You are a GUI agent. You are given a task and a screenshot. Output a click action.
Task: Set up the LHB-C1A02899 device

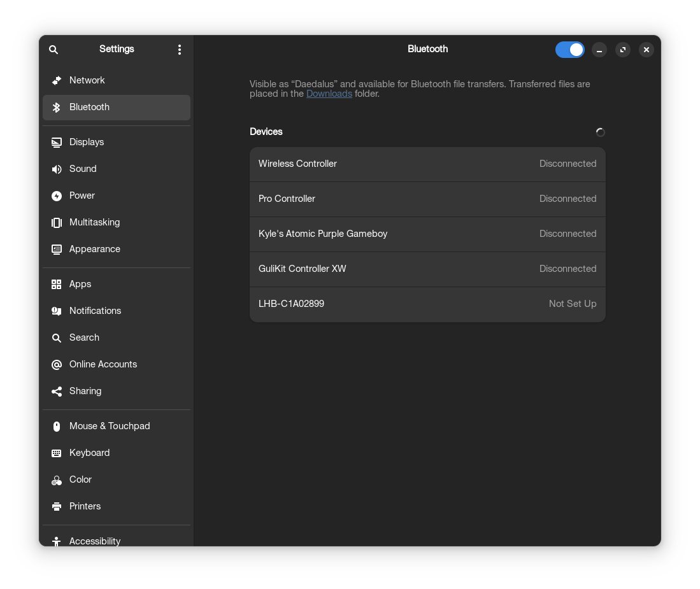point(427,304)
